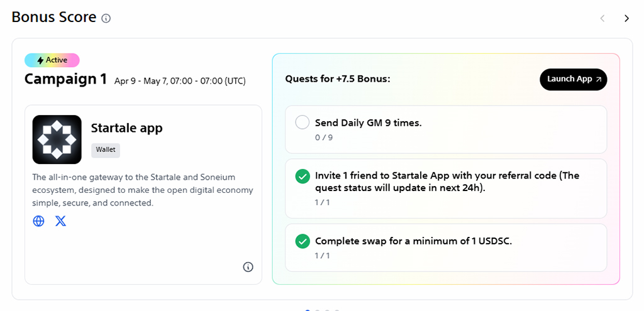Screen dimensions: 644x311
Task: Click the info icon in Startale app card
Action: (248, 267)
